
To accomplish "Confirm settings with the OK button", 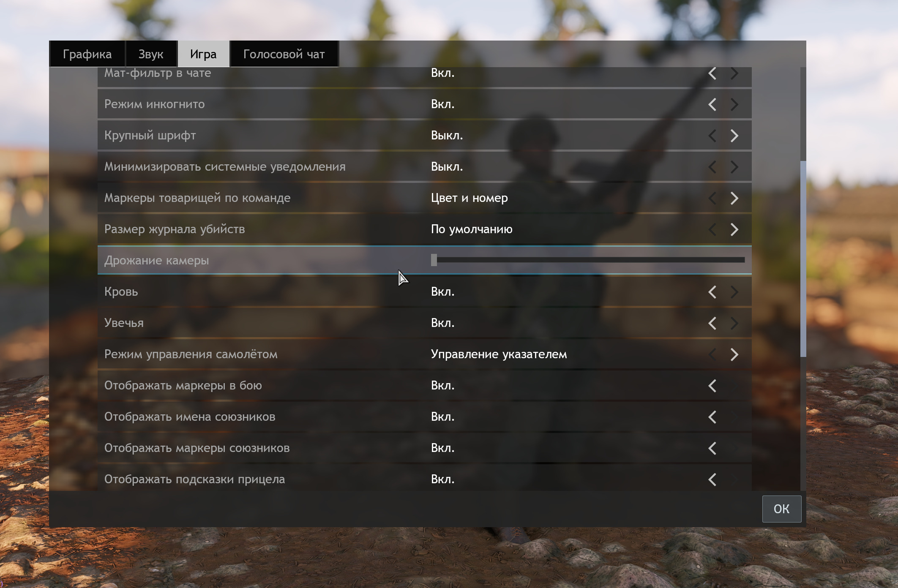I will [781, 509].
